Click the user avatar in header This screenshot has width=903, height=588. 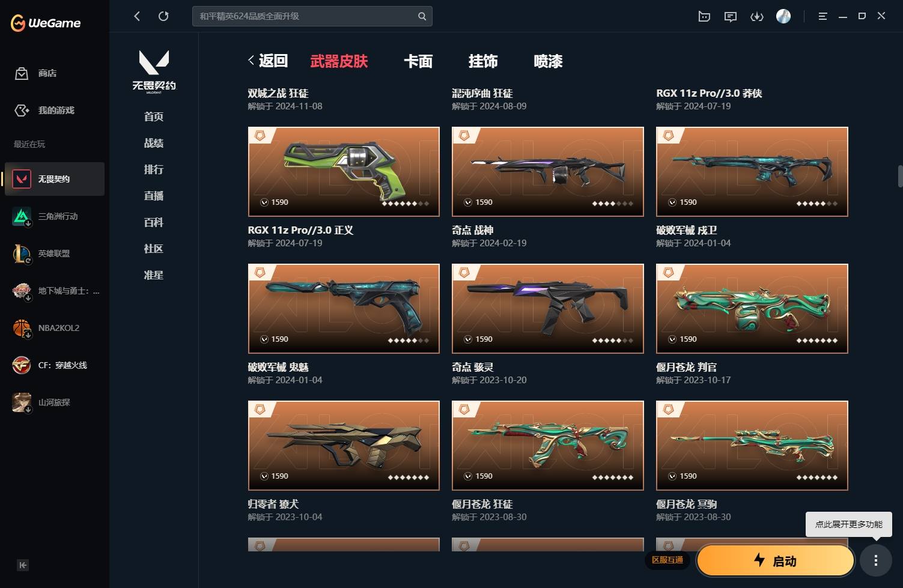[x=783, y=16]
